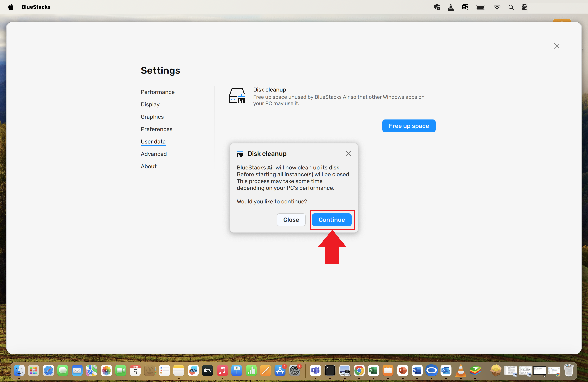The height and width of the screenshot is (382, 588).
Task: Confirm disk cleanup with the Continue button
Action: [x=332, y=220]
